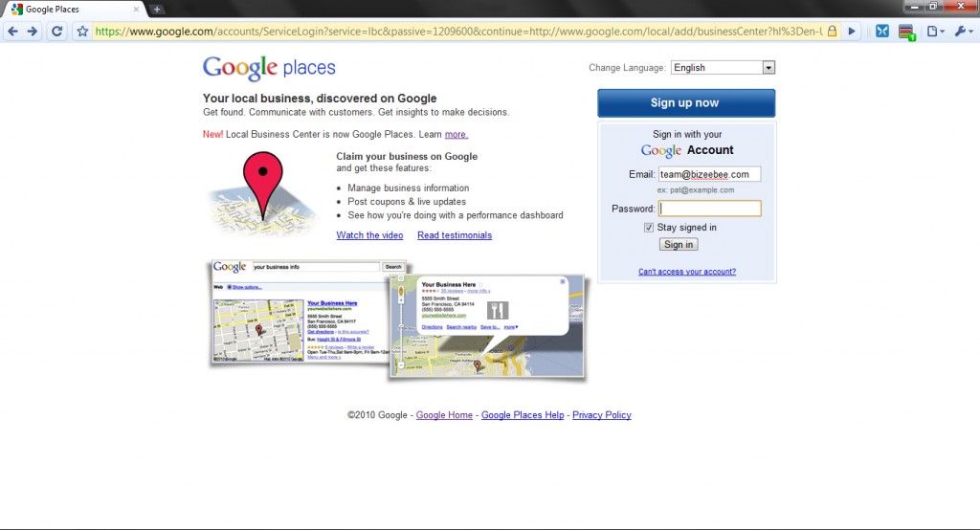Focus the Password input field

pos(709,209)
